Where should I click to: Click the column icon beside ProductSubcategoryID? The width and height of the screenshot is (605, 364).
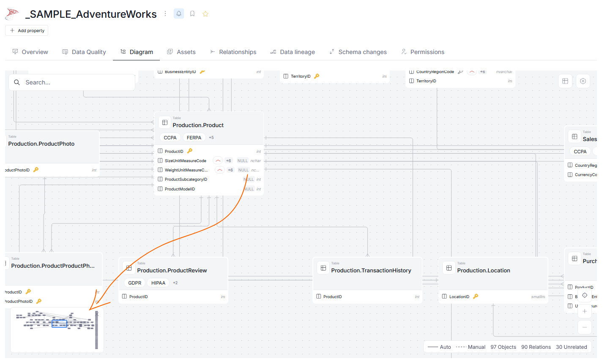point(160,179)
